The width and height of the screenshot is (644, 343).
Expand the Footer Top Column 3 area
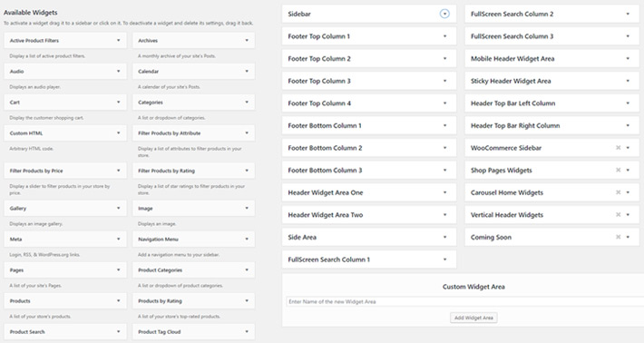(444, 81)
